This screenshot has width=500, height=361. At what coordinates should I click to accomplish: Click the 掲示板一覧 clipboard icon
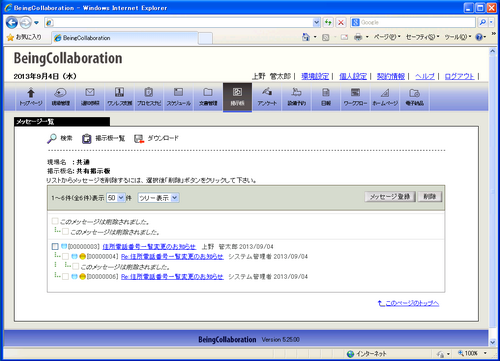(87, 138)
